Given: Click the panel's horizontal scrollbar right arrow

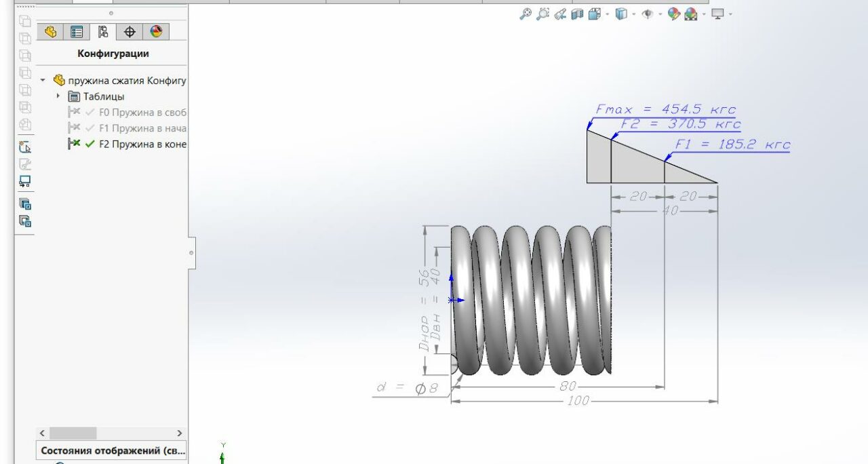Looking at the screenshot, I should [180, 433].
